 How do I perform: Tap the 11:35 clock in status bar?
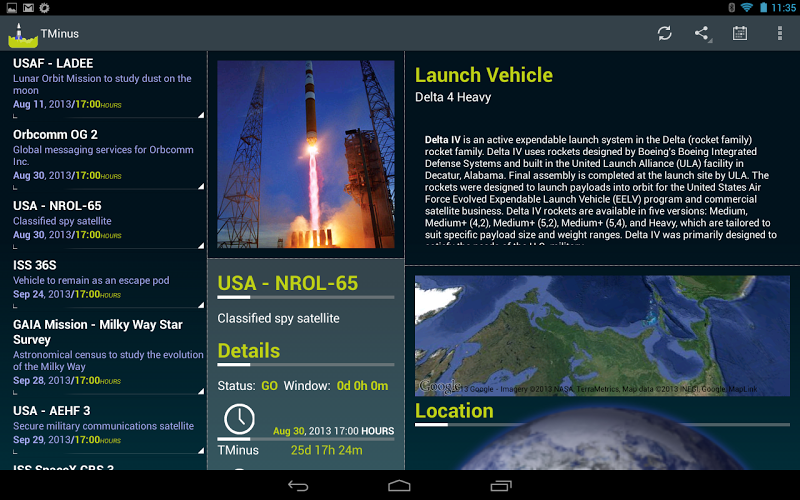(x=783, y=8)
